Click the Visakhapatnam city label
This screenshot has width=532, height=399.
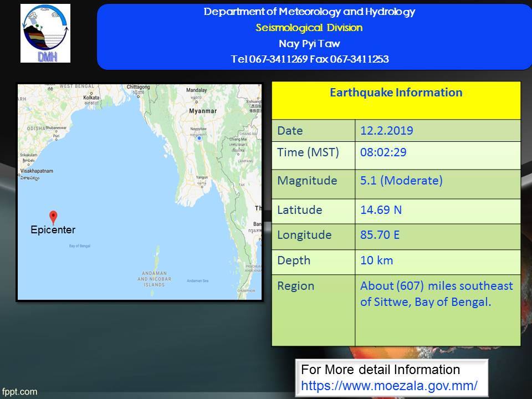[x=37, y=171]
